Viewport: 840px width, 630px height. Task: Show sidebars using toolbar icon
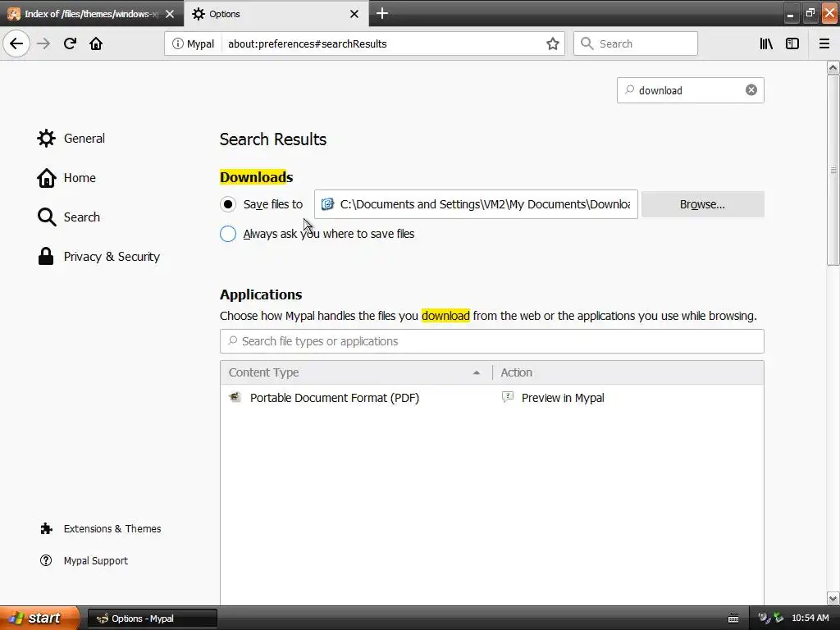[792, 44]
